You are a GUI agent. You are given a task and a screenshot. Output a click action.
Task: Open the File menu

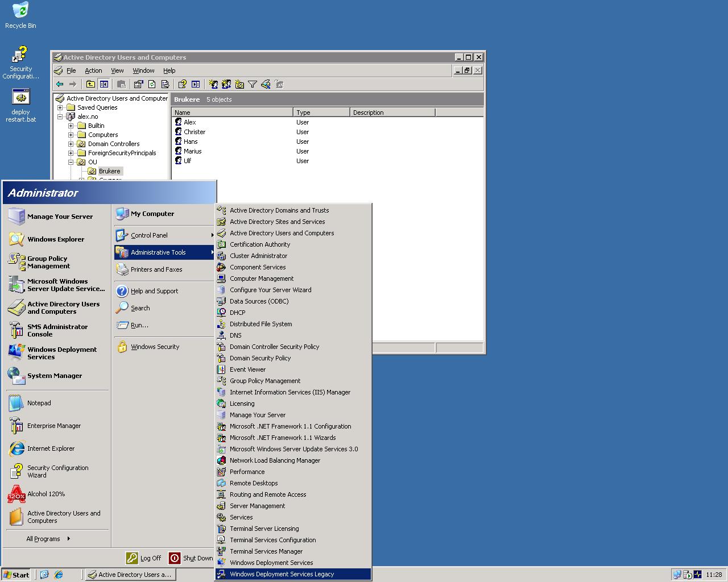pos(71,70)
